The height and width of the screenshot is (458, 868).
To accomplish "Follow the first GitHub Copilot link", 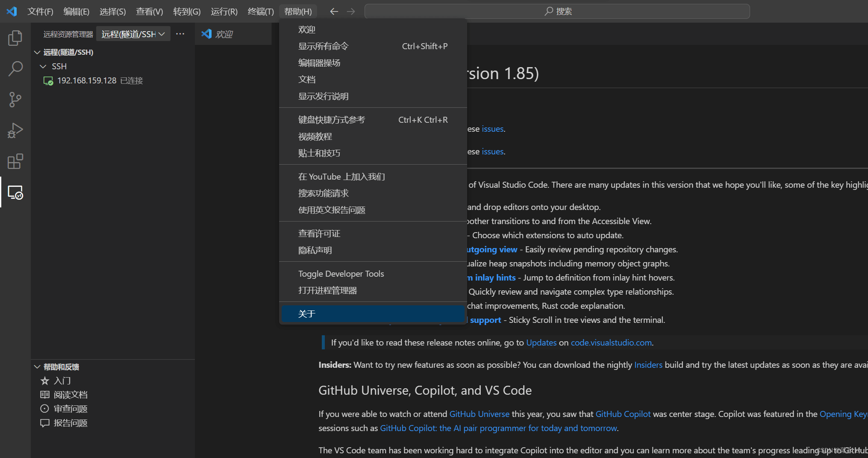I will tap(623, 414).
